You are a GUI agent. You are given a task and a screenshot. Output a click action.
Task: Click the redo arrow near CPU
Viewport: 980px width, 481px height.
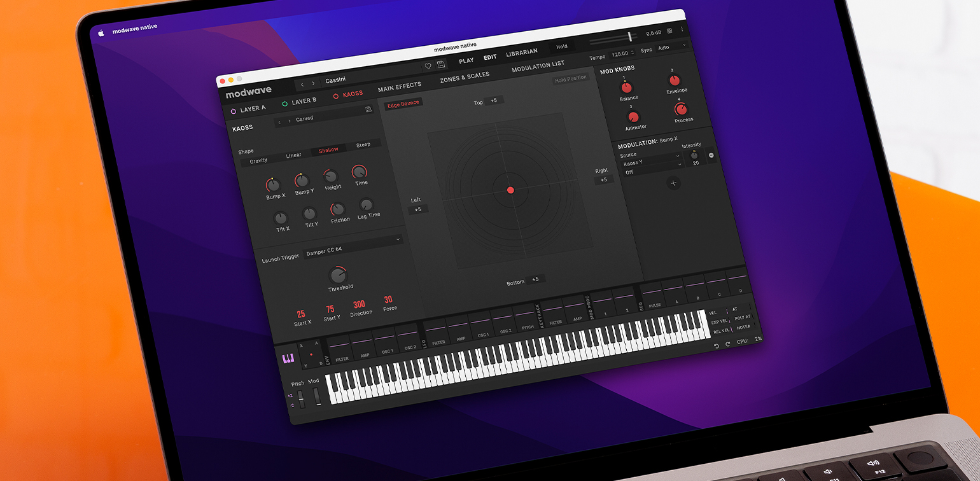tap(728, 344)
